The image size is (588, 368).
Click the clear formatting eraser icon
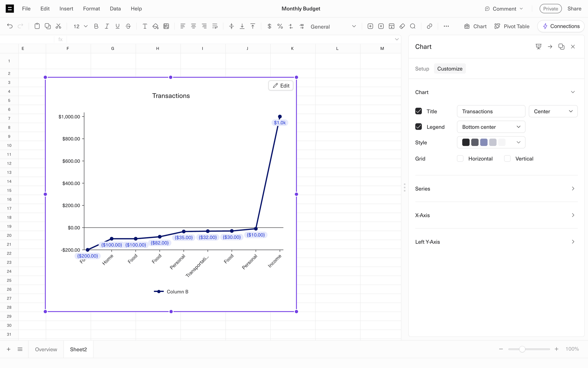coord(402,26)
